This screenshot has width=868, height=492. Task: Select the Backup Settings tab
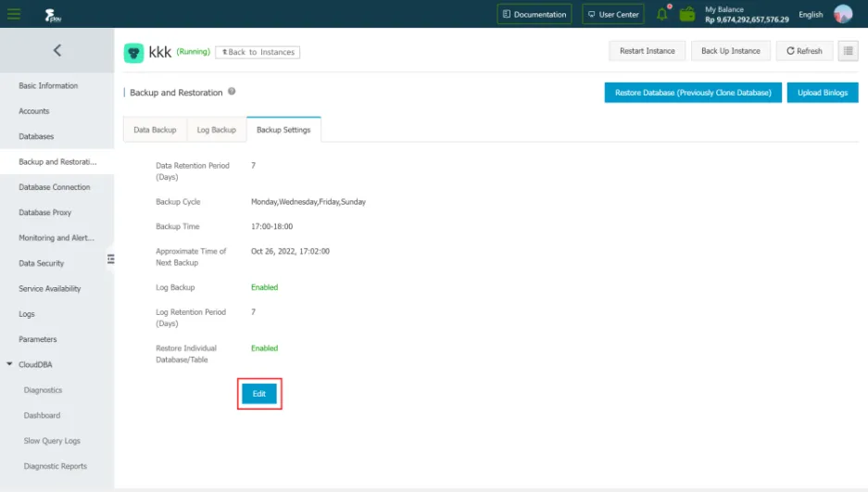click(283, 130)
